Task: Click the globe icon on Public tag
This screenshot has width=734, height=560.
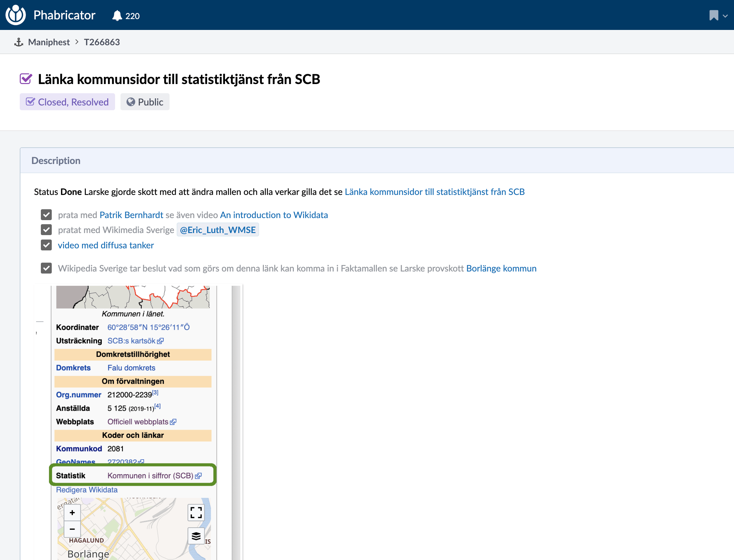Action: point(131,102)
